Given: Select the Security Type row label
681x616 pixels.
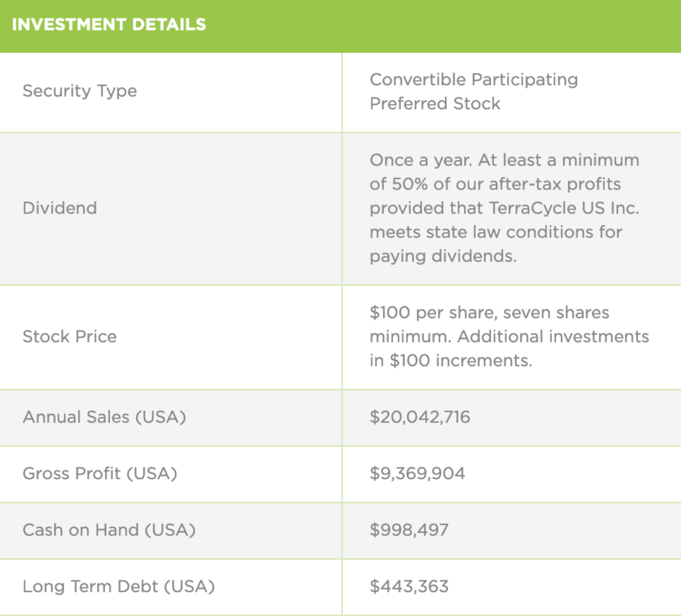Looking at the screenshot, I should coord(80,91).
